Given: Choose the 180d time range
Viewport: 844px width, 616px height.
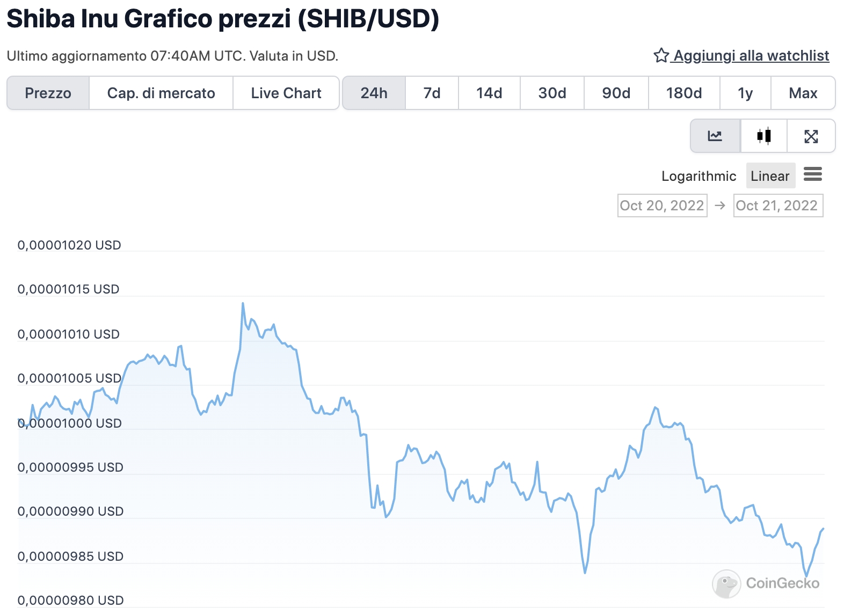Looking at the screenshot, I should tap(684, 93).
